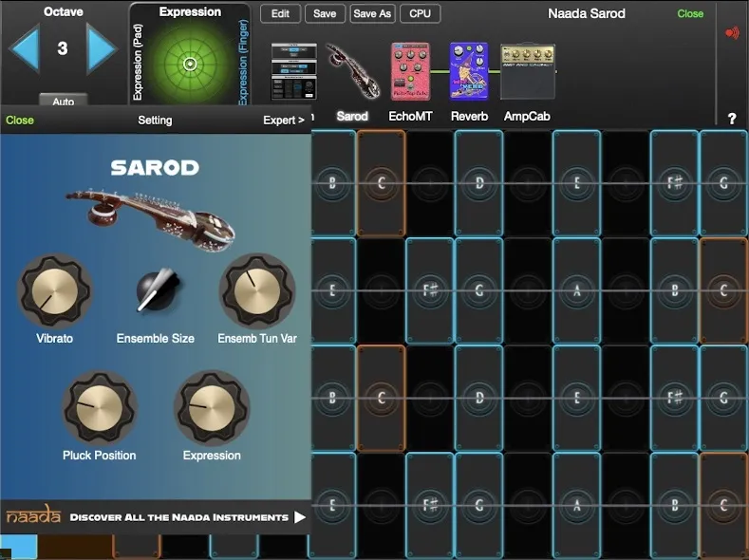This screenshot has height=560, width=749.
Task: Click the Naada logo
Action: (x=33, y=514)
